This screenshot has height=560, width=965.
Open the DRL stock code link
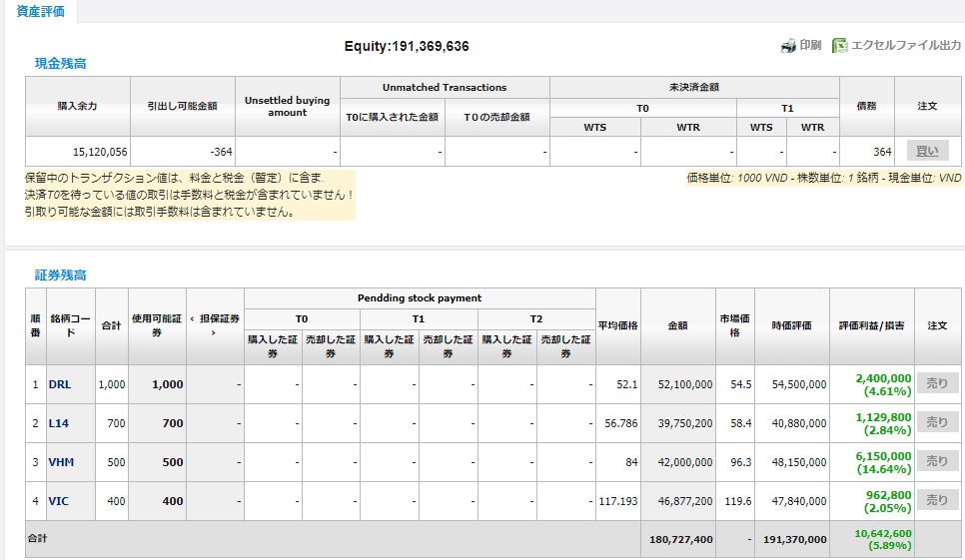point(59,384)
